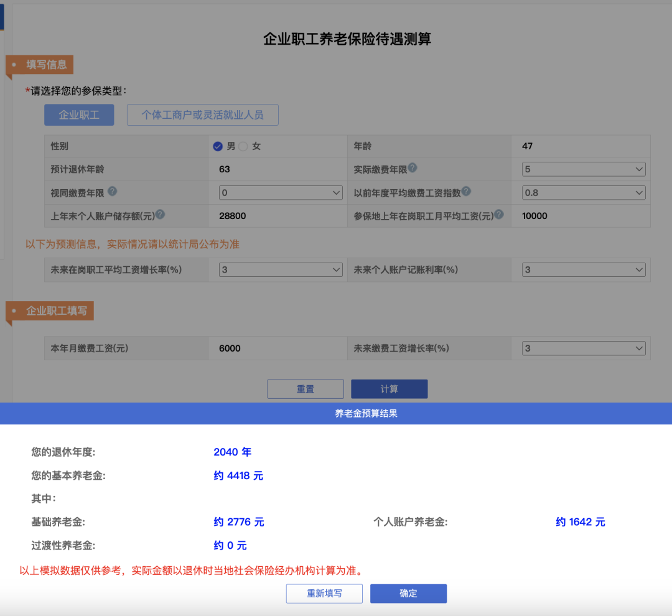The image size is (672, 616).
Task: Open help tooltip for 以前年度平均缴费工资指数
Action: pos(466,192)
